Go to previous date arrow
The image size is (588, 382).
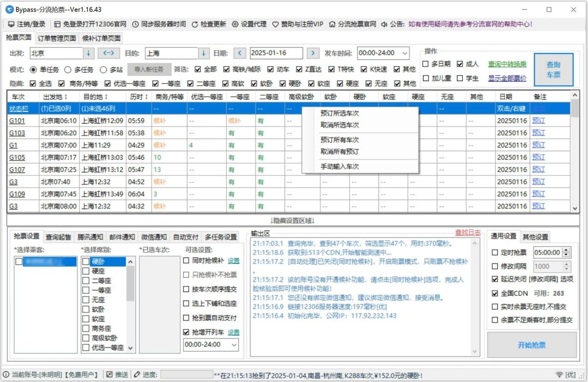239,53
